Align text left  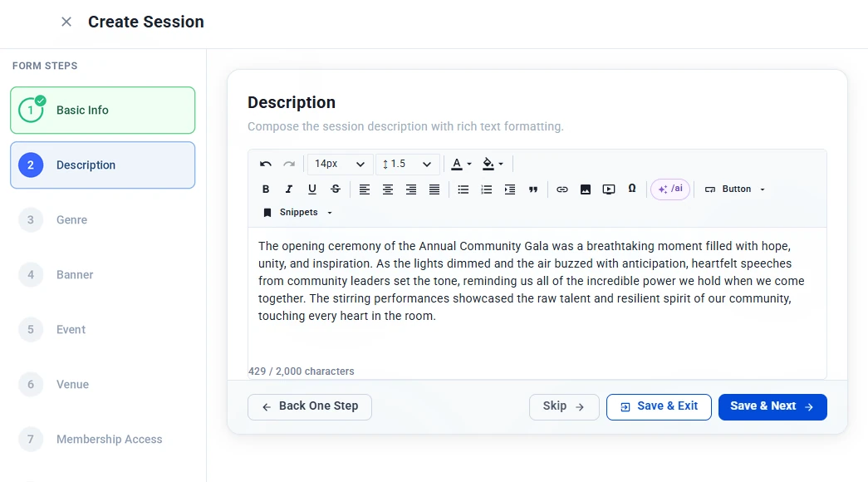365,189
